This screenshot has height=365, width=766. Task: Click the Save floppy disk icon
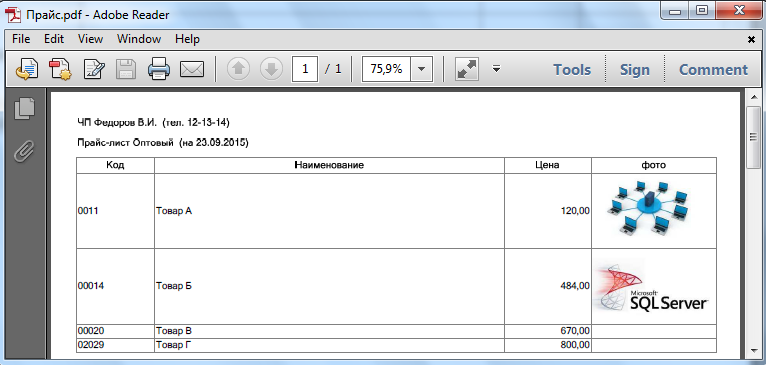(x=126, y=69)
